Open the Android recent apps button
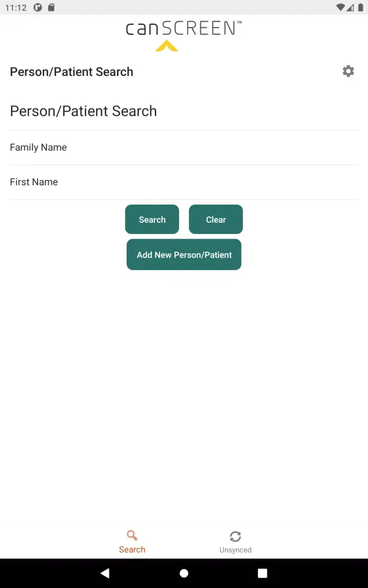This screenshot has width=368, height=588. pyautogui.click(x=262, y=573)
